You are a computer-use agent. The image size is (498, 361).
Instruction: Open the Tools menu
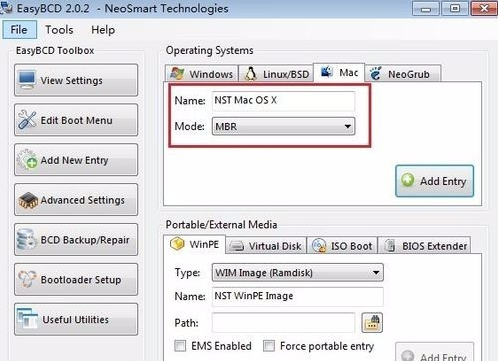tap(59, 30)
